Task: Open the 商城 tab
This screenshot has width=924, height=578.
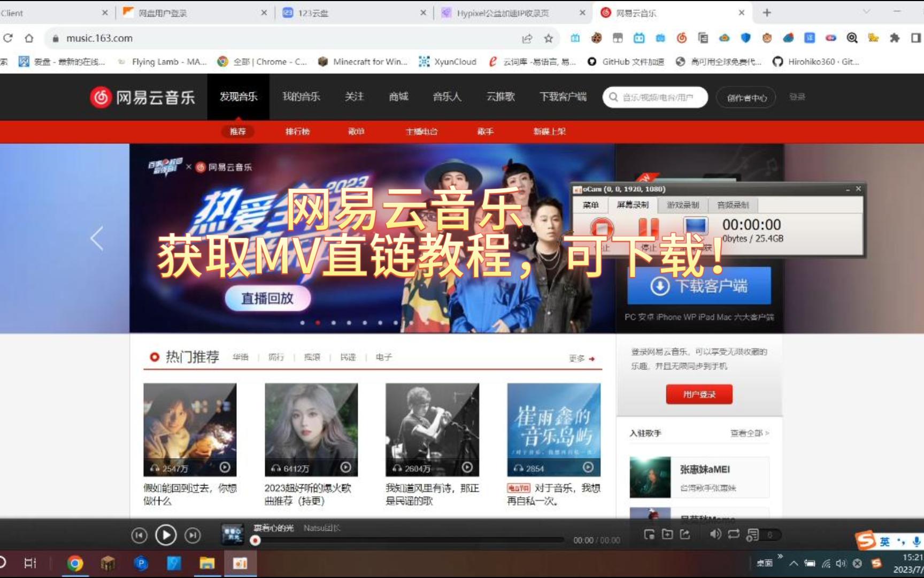Action: (x=398, y=97)
